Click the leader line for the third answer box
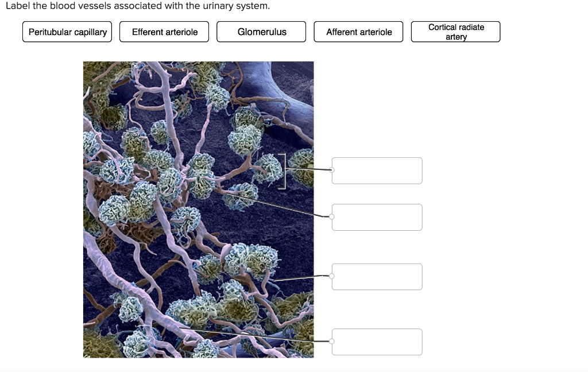Screen dimensions: 588x372 [x=299, y=279]
